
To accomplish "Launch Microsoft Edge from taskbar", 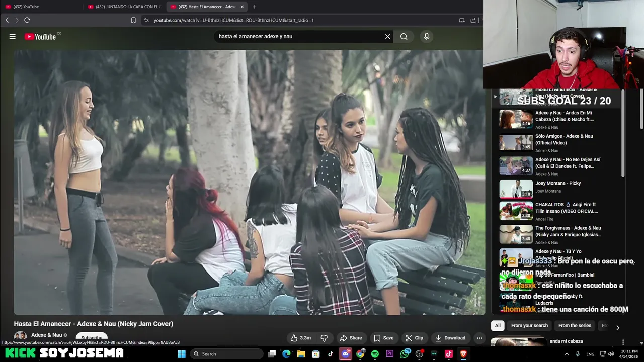I will pyautogui.click(x=286, y=354).
